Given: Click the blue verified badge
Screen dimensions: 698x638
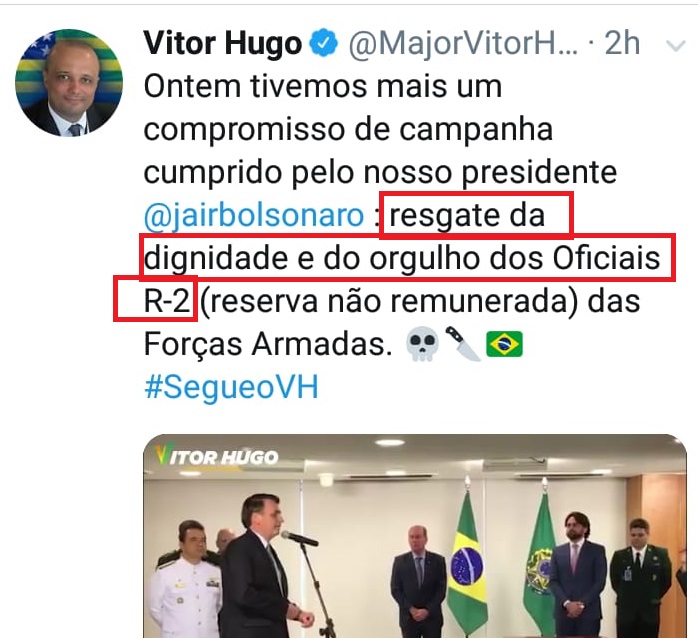Looking at the screenshot, I should tap(324, 43).
